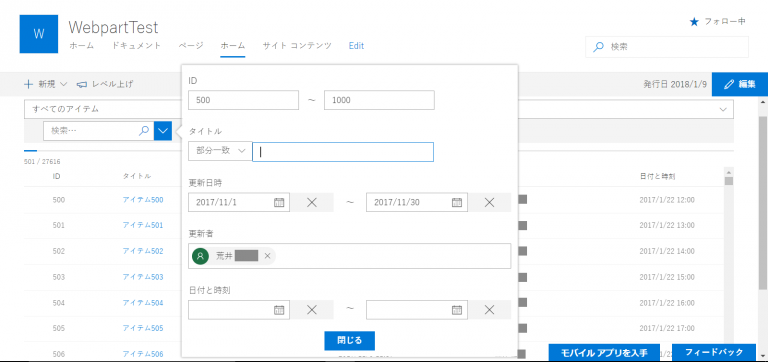The image size is (768, 362).
Task: Open calendar for 日付と時刻 end field
Action: [x=456, y=310]
